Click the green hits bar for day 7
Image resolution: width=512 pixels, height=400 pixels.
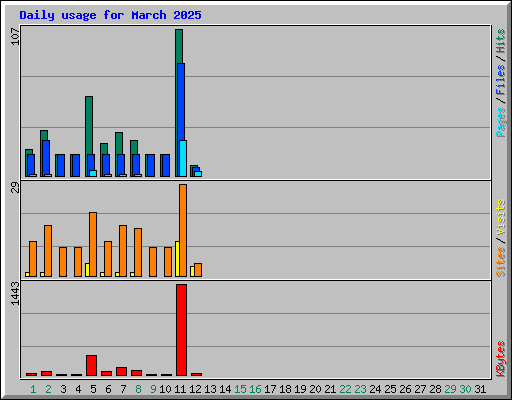(x=119, y=143)
